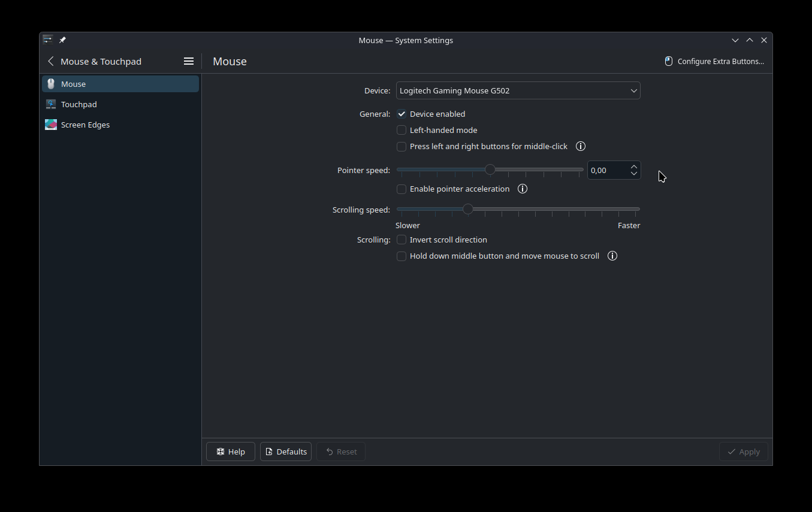Click the Defaults button
Screen dimensions: 812x512
(x=286, y=452)
